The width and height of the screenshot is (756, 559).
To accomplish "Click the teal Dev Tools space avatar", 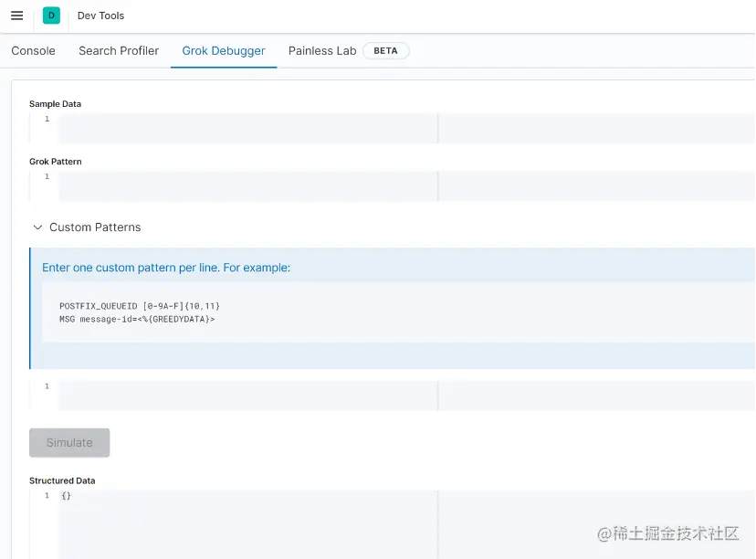I will [x=51, y=16].
